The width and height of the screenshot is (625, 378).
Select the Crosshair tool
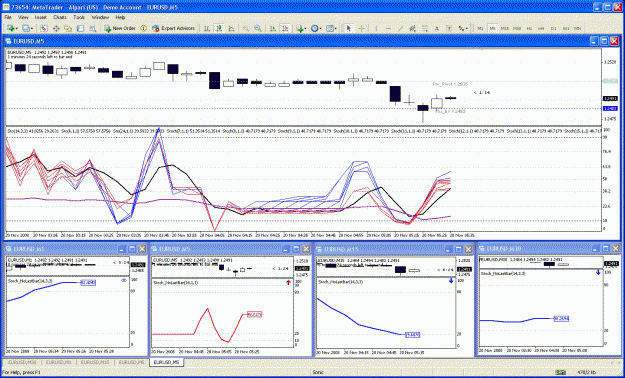pos(362,28)
